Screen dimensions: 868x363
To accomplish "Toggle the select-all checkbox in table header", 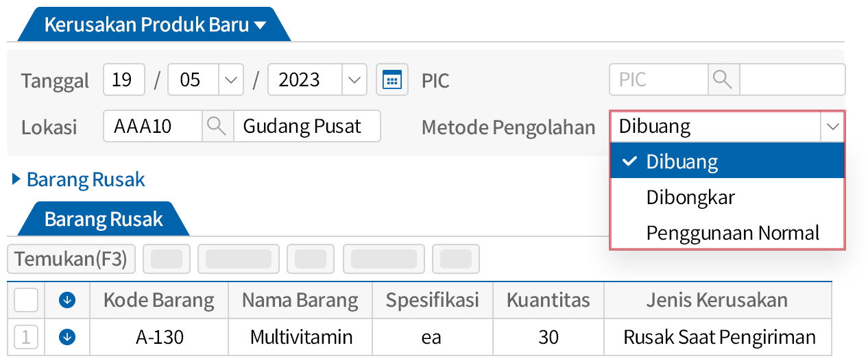I will 26,300.
